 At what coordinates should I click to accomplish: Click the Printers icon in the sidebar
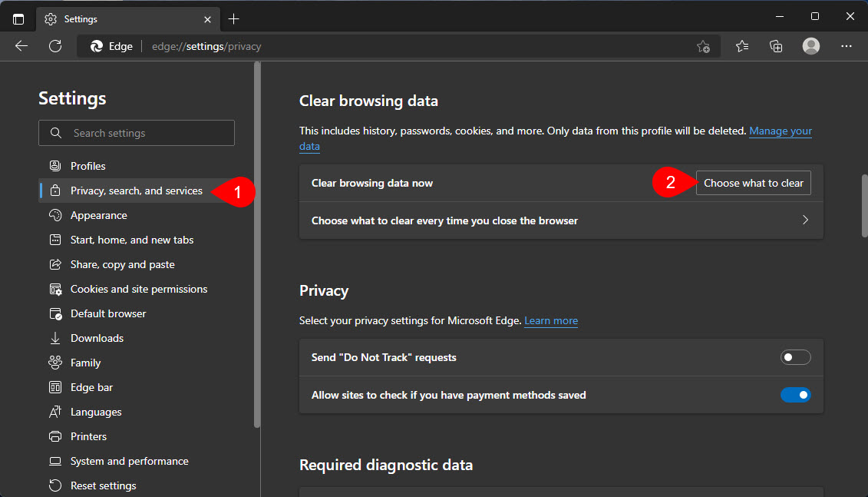point(55,436)
